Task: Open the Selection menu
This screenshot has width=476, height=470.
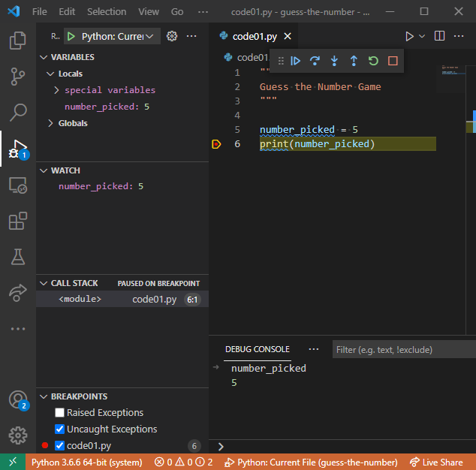Action: [x=107, y=12]
